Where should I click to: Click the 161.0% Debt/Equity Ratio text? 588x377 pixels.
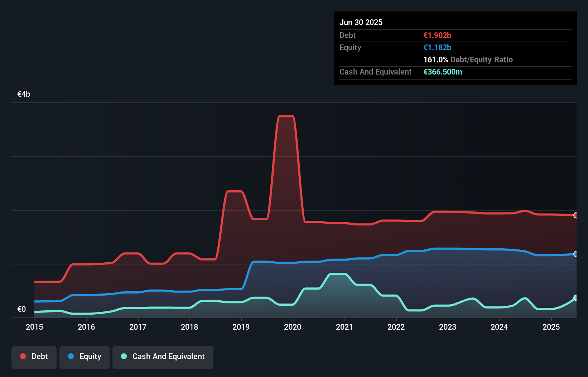coord(468,59)
